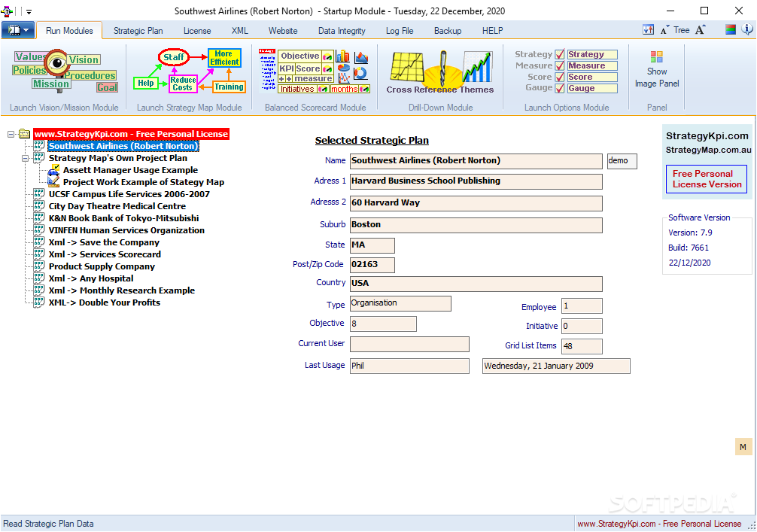Click the folder icon of the root license node
757x532 pixels.
pyautogui.click(x=24, y=134)
